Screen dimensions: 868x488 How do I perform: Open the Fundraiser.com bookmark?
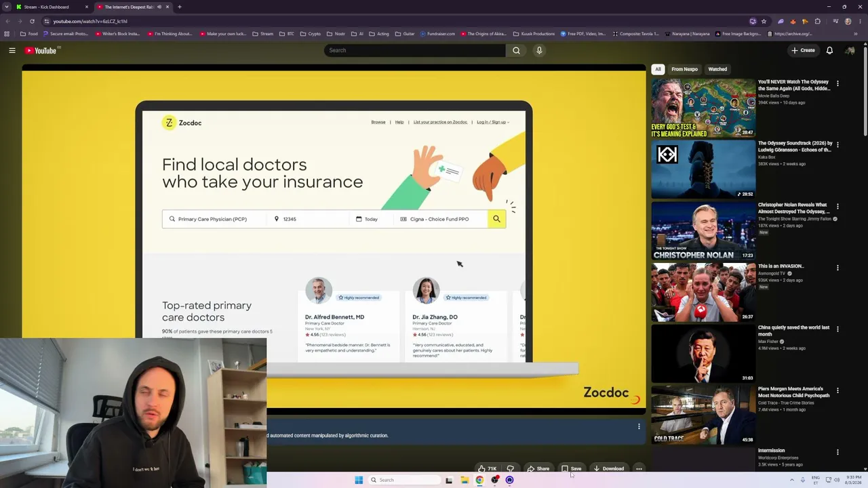pos(437,34)
